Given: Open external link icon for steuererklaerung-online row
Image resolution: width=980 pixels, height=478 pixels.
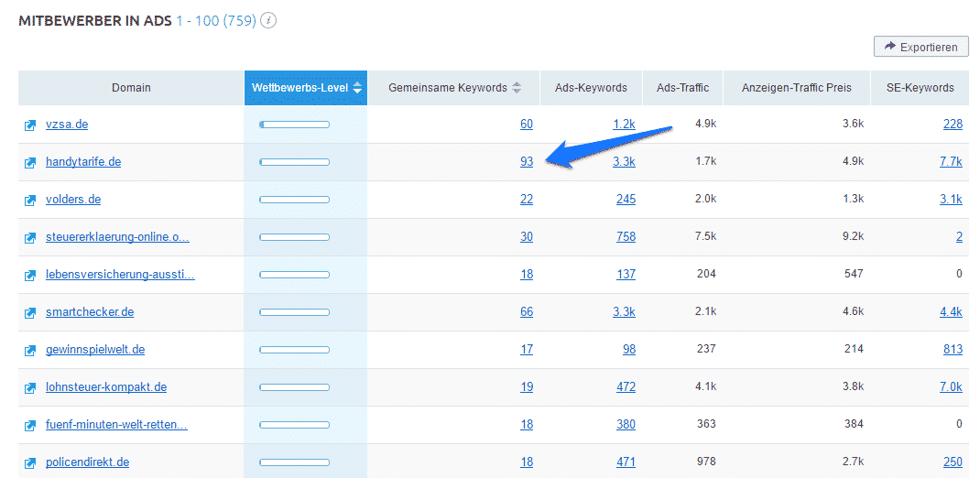Looking at the screenshot, I should (x=29, y=237).
